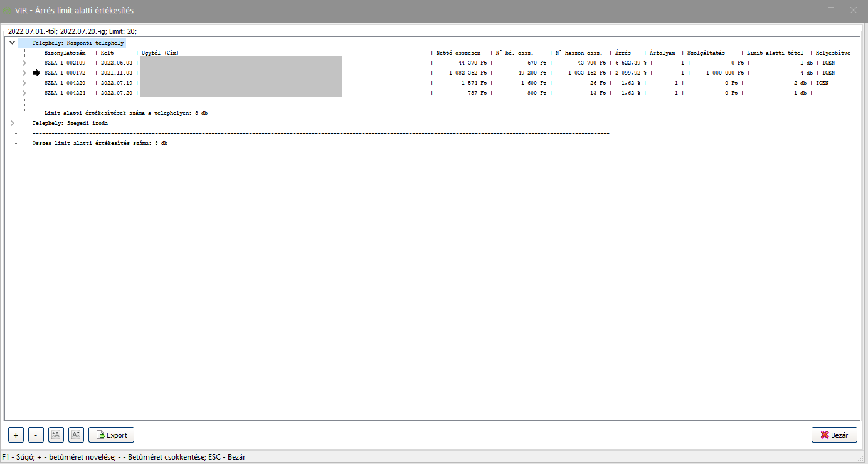Expand the Szegedi iroda site node
Screen dimensions: 868x464
tap(13, 124)
